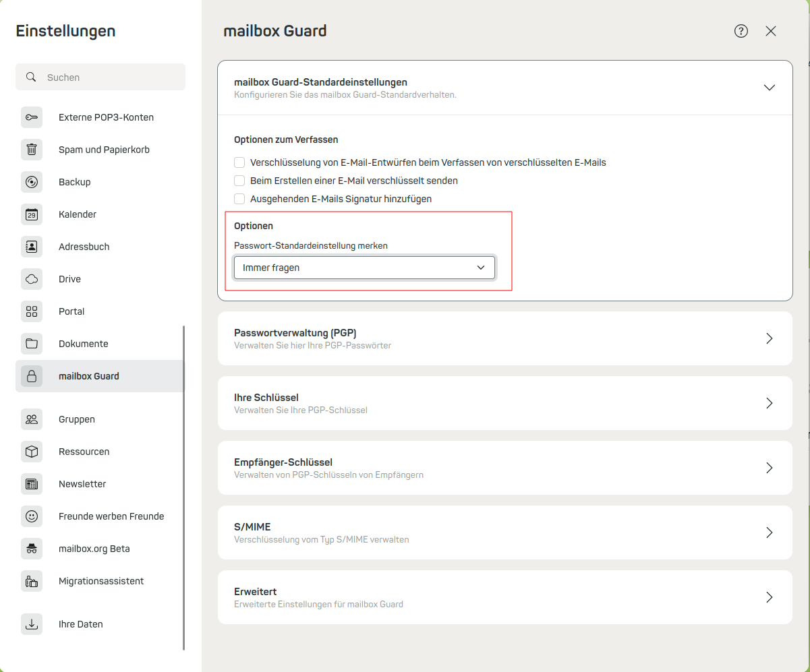This screenshot has height=672, width=810.
Task: Open Newsletter settings
Action: coord(100,484)
